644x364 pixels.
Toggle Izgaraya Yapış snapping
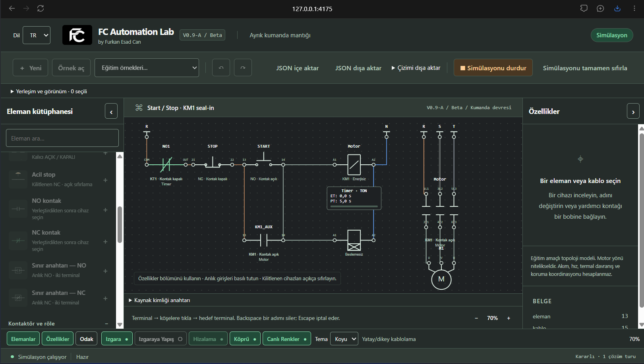(161, 339)
